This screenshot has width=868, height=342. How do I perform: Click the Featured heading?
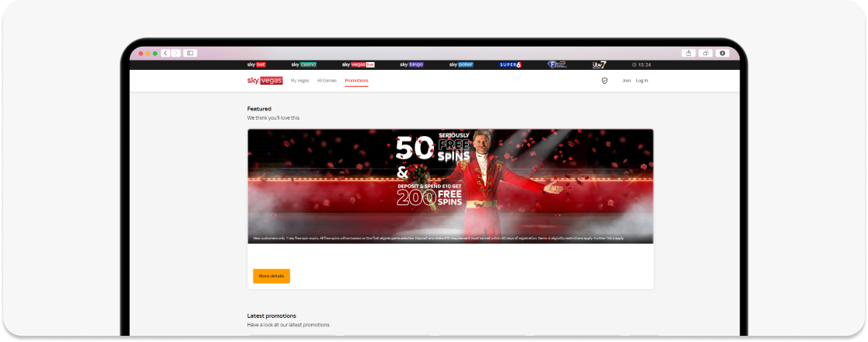click(259, 109)
